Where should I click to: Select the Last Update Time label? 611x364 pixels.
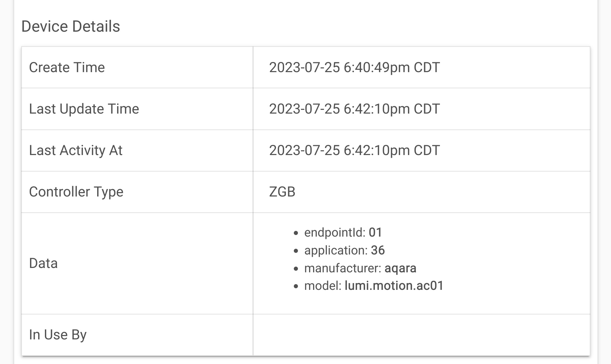point(84,109)
